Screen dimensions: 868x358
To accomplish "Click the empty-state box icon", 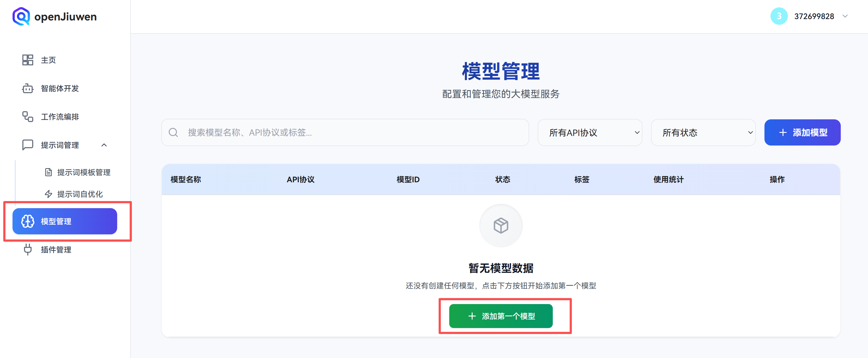I will click(501, 226).
